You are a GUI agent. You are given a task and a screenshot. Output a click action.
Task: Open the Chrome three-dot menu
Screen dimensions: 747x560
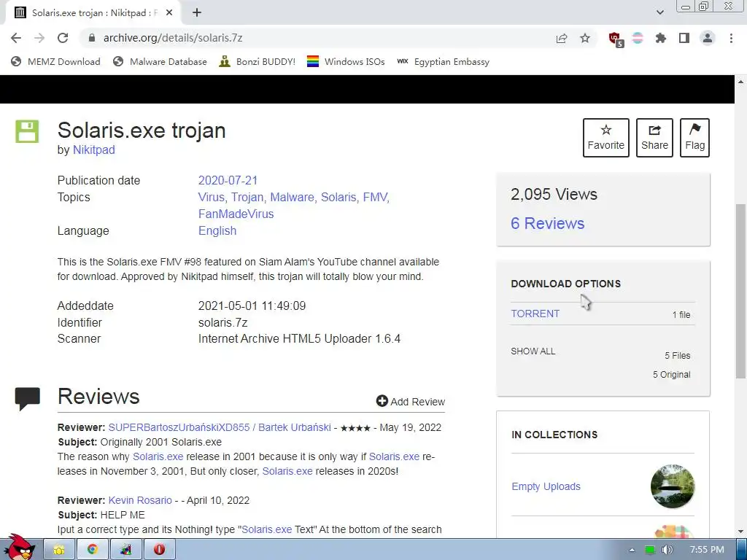pyautogui.click(x=731, y=38)
